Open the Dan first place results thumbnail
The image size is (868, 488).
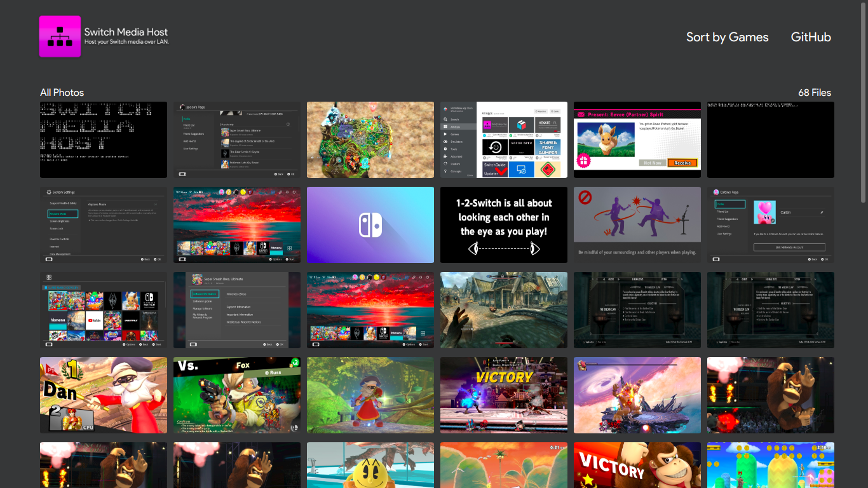tap(104, 395)
